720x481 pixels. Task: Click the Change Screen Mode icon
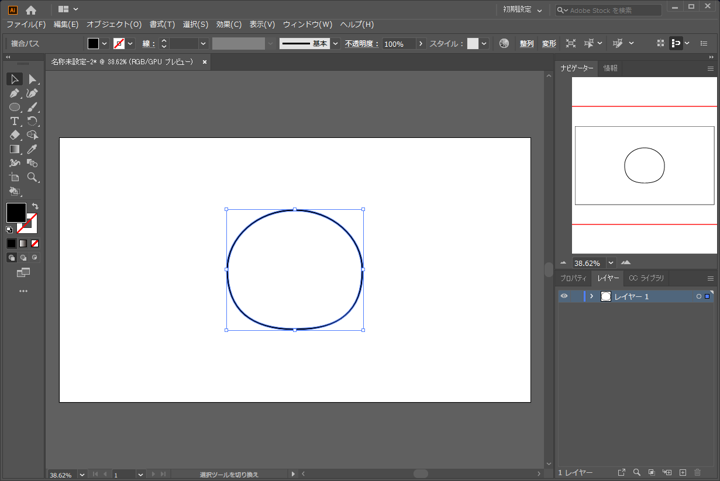click(23, 273)
